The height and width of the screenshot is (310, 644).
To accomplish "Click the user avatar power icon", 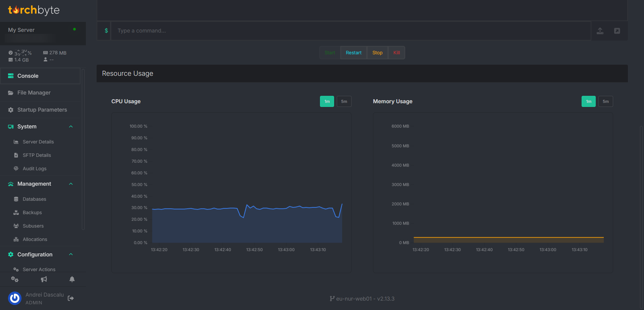I will [x=15, y=298].
